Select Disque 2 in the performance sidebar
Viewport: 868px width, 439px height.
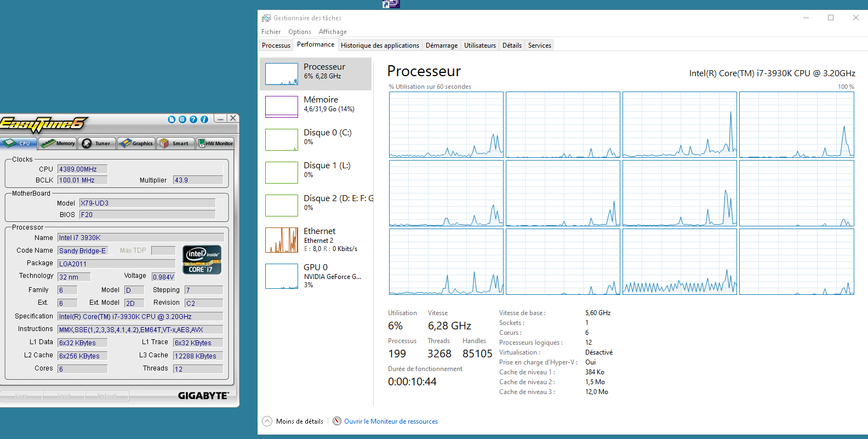[x=316, y=206]
